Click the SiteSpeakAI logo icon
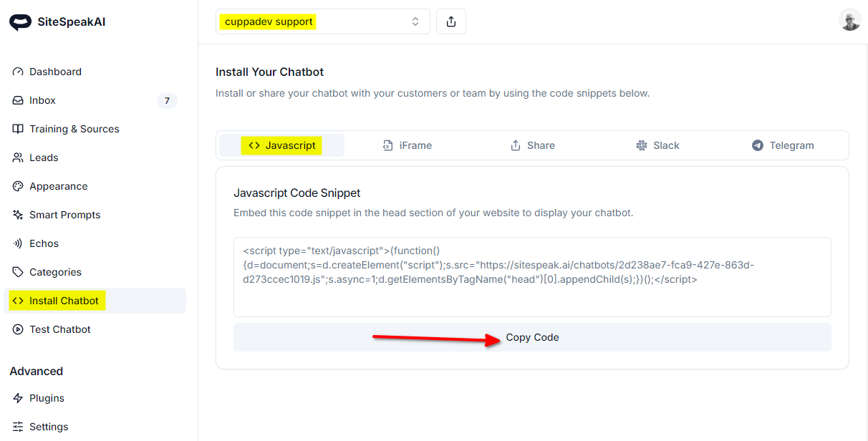 click(20, 22)
